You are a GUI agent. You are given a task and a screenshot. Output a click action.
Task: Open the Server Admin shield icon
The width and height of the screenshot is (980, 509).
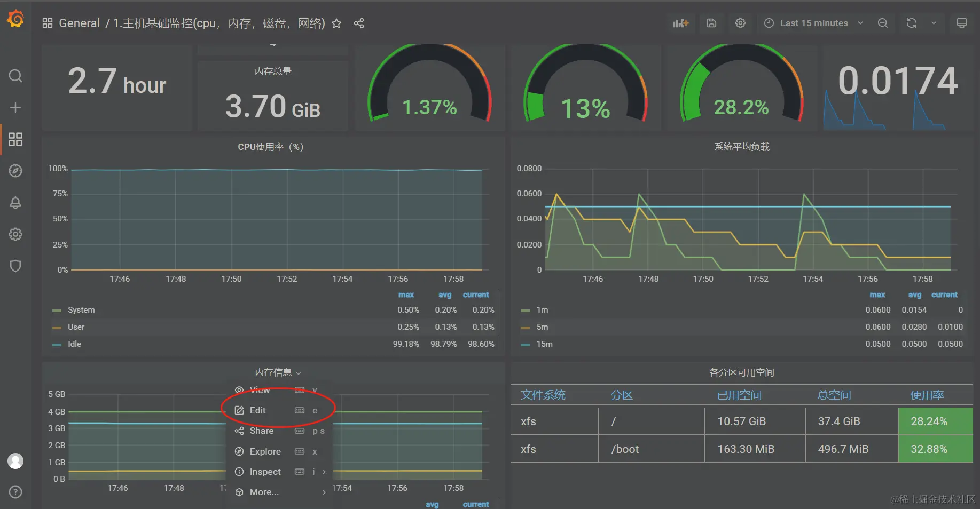pos(15,266)
